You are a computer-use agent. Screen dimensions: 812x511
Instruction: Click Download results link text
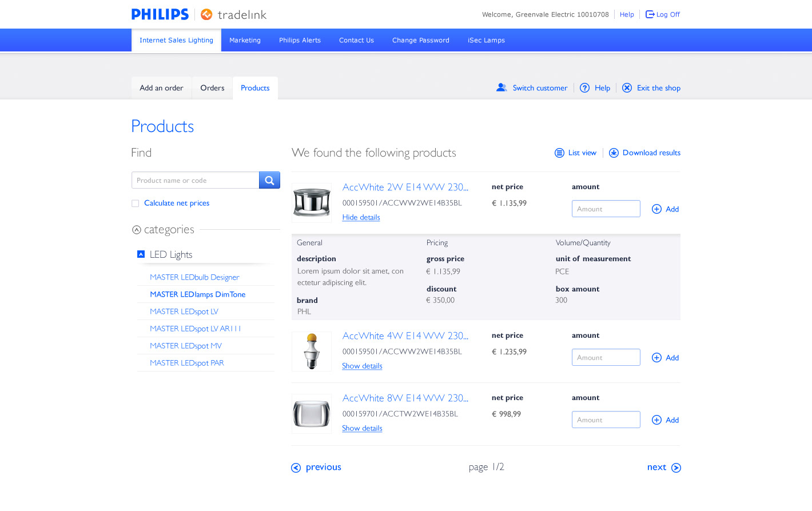coord(651,153)
